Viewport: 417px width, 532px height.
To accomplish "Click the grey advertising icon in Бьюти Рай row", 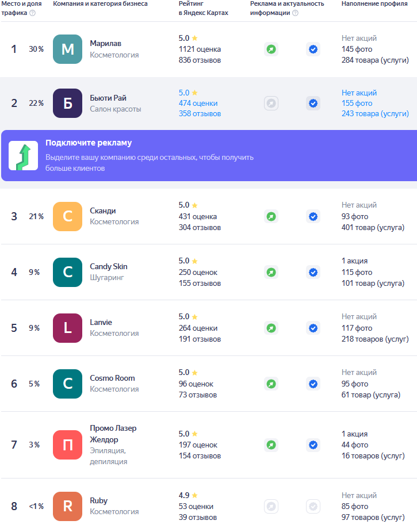I will point(271,104).
